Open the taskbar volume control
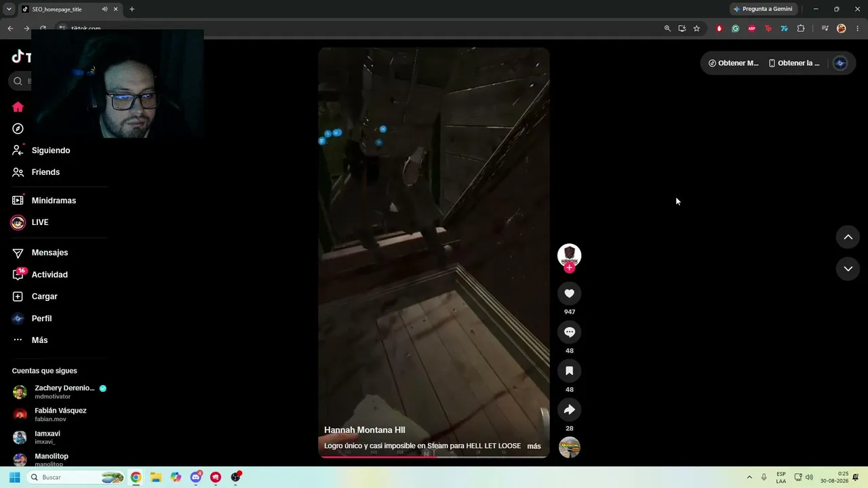 coord(809,477)
